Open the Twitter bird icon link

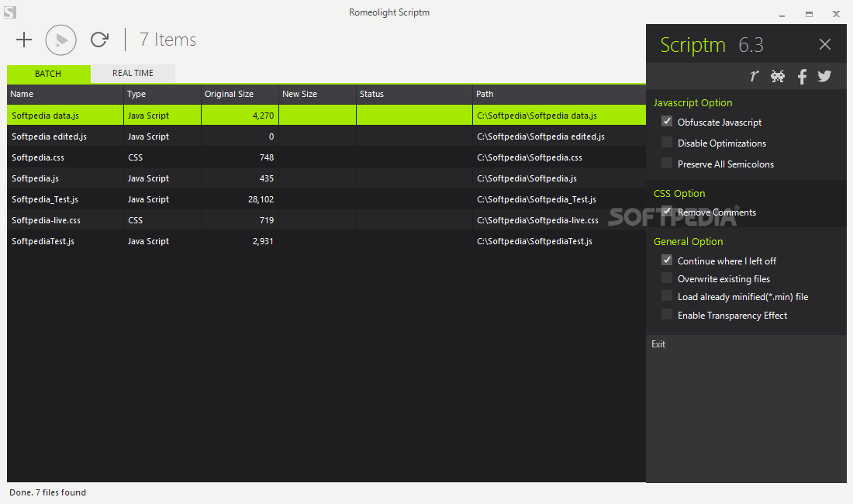(x=824, y=76)
